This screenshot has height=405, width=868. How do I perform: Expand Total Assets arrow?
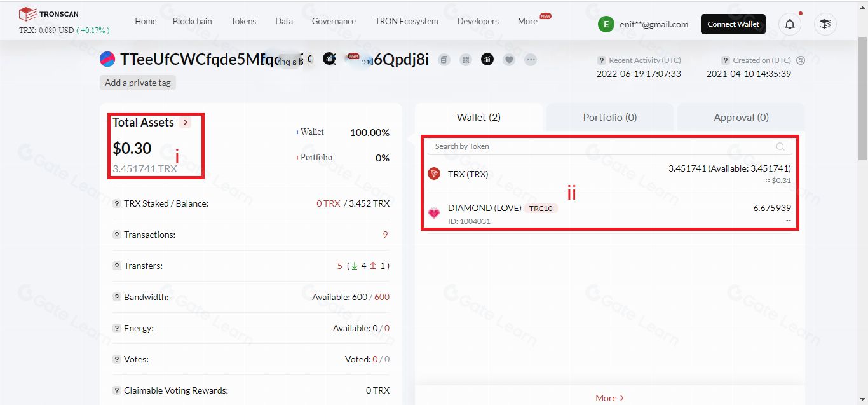[x=185, y=123]
